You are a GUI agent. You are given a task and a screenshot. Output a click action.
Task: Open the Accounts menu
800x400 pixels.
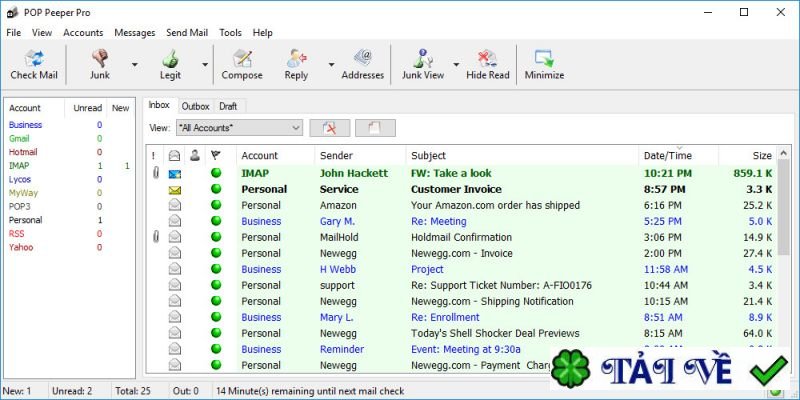click(83, 33)
